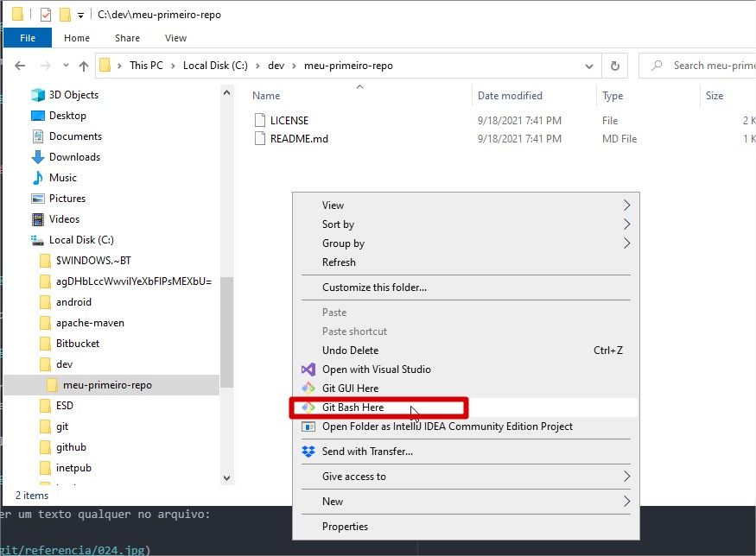756x556 pixels.
Task: Click the Forward arrow navigation button
Action: coord(45,66)
